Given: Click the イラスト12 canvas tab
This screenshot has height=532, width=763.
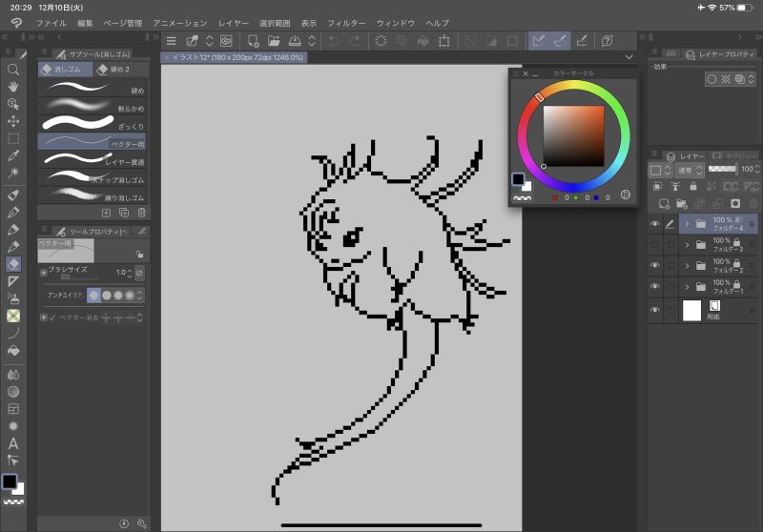Looking at the screenshot, I should [x=234, y=57].
